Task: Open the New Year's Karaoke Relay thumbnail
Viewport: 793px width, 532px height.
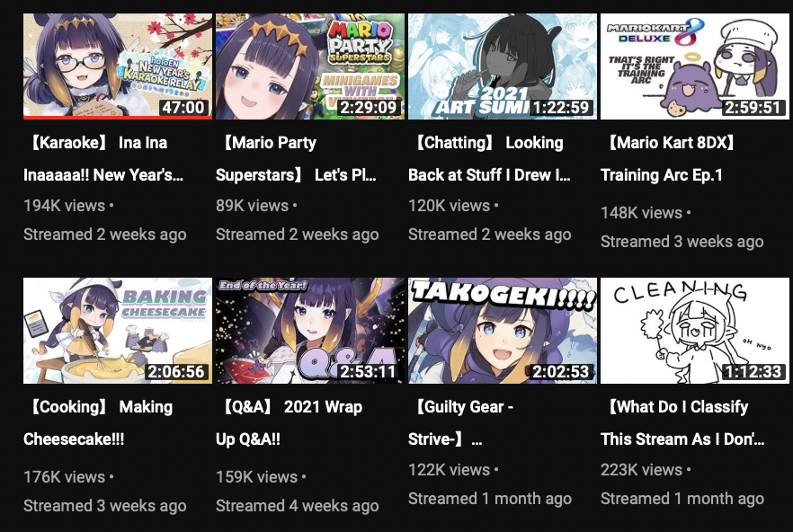Action: (x=117, y=66)
